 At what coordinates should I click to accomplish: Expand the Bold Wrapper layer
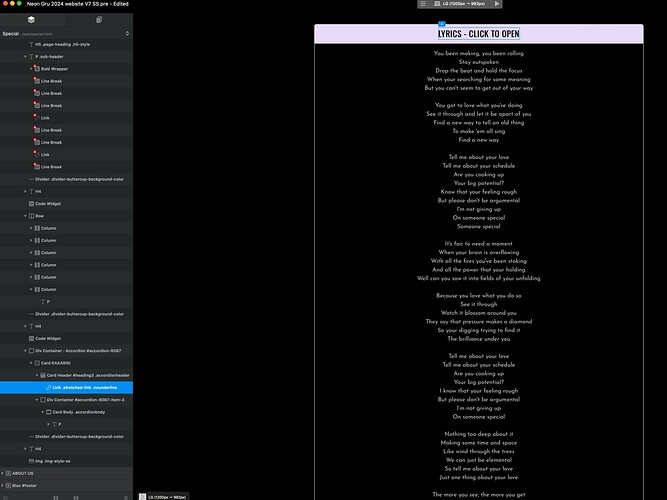click(x=31, y=69)
